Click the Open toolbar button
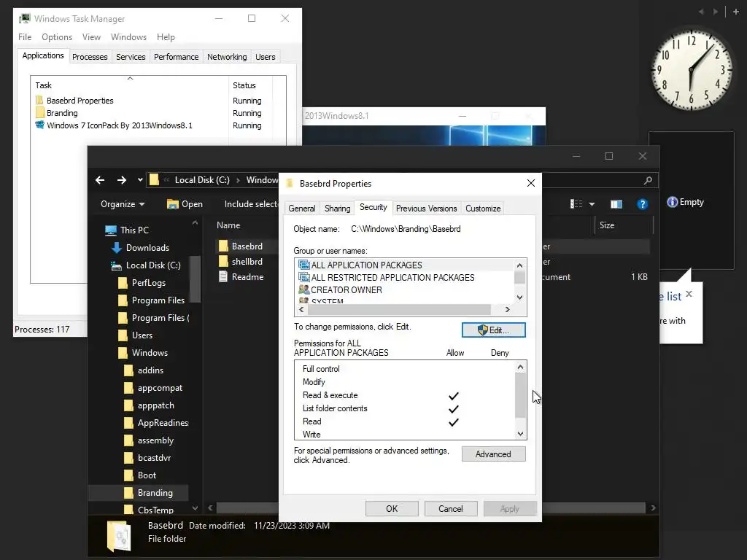This screenshot has height=560, width=747. pos(185,204)
